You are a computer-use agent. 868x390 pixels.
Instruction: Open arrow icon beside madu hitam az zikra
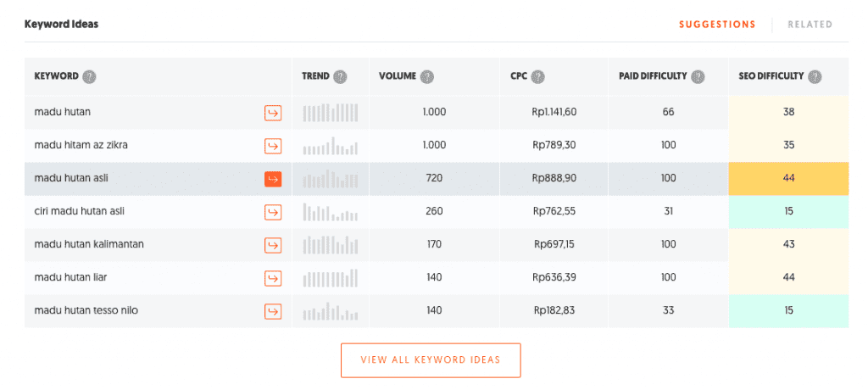273,146
